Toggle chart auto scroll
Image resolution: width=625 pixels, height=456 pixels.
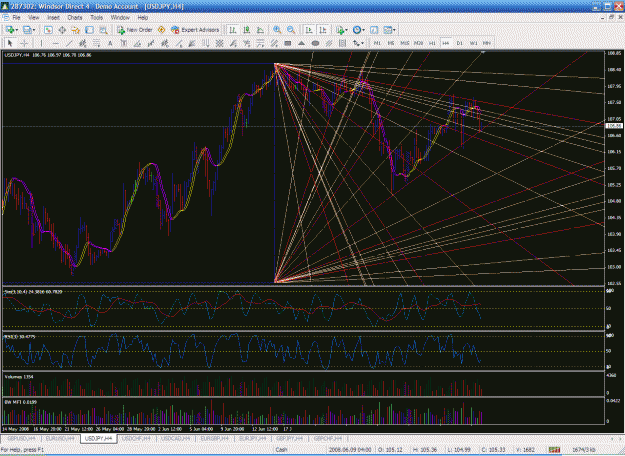point(309,30)
